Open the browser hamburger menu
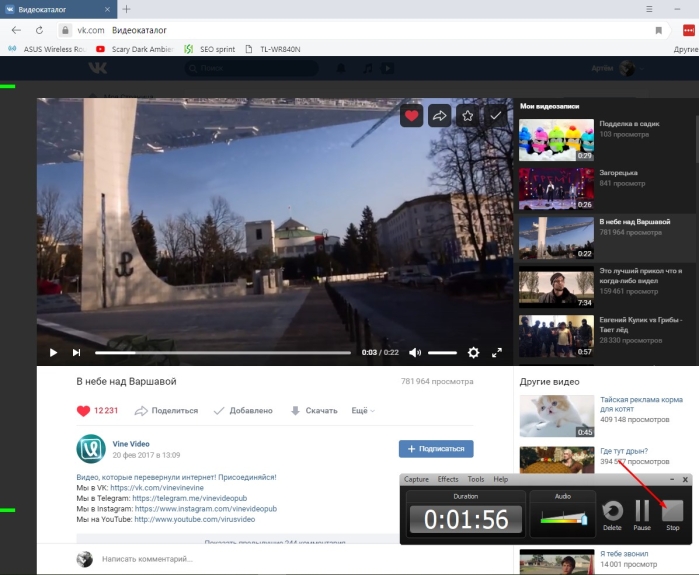 point(650,9)
